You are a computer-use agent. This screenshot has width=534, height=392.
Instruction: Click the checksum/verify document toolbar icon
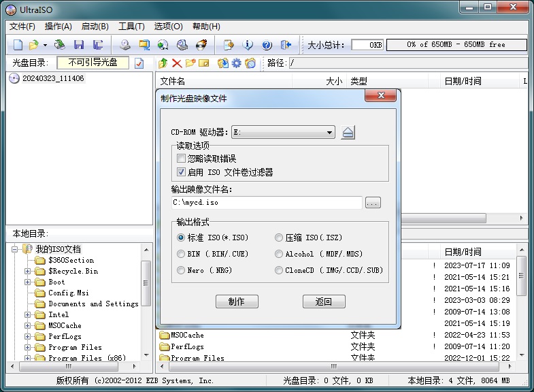[x=229, y=45]
